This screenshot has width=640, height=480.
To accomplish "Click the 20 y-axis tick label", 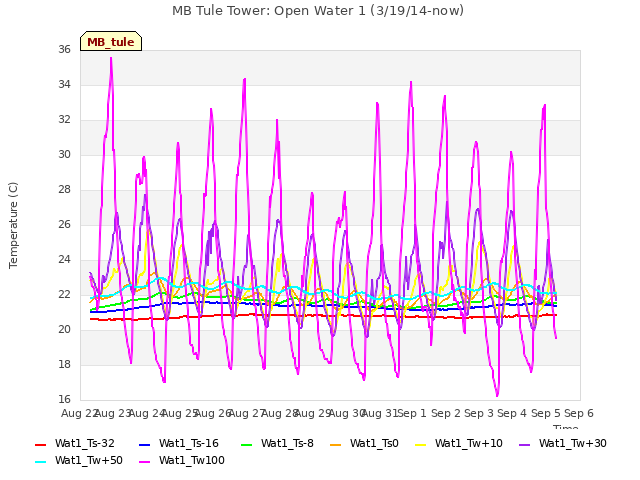I will tap(64, 329).
